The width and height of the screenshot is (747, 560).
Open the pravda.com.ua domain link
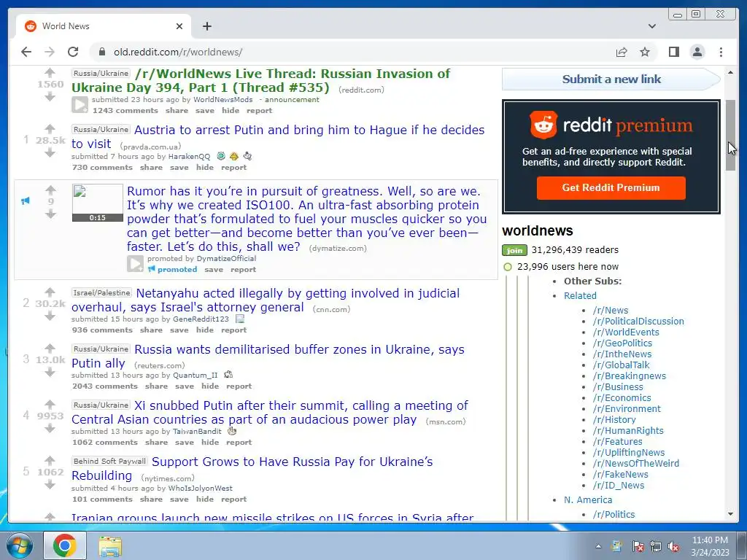[x=150, y=147]
